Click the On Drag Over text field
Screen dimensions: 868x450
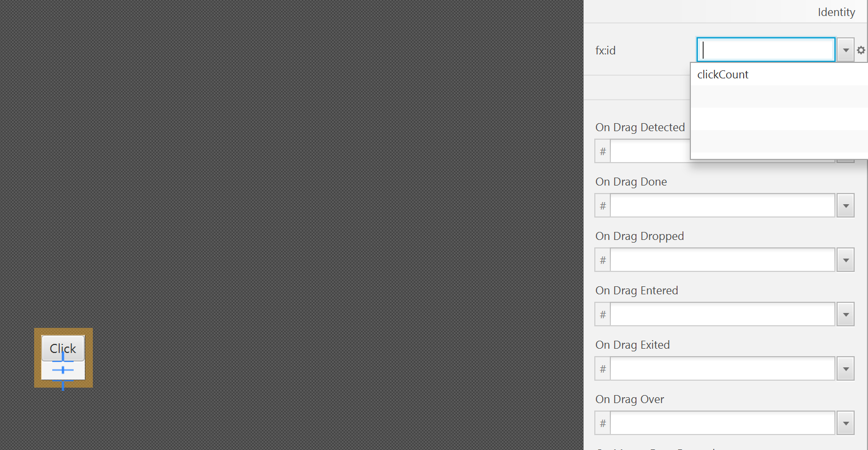point(722,423)
